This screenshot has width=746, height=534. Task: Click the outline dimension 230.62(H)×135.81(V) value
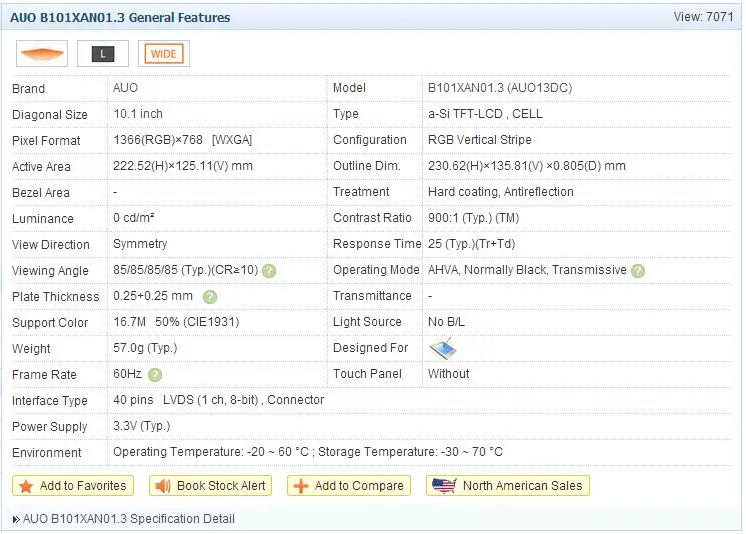coord(527,166)
